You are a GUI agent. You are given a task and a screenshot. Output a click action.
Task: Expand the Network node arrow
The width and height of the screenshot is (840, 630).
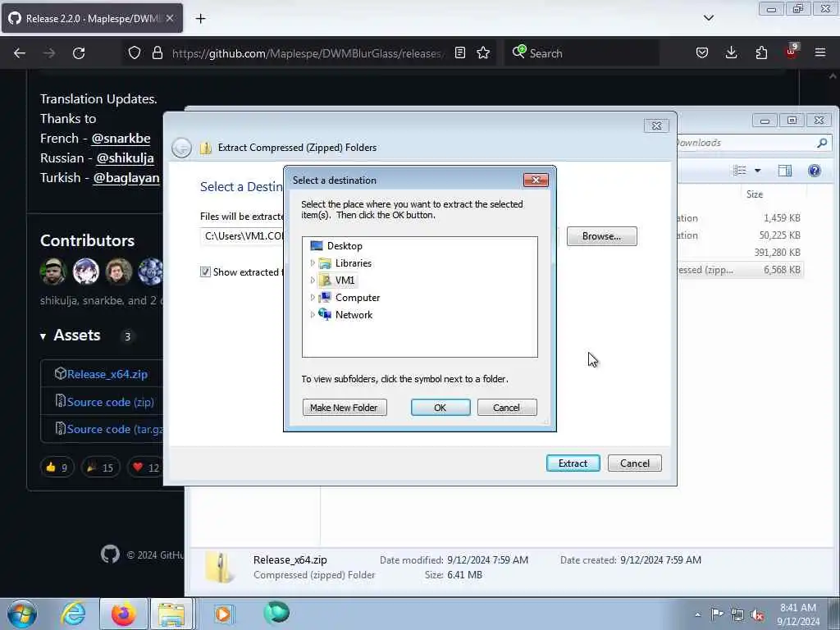[313, 314]
